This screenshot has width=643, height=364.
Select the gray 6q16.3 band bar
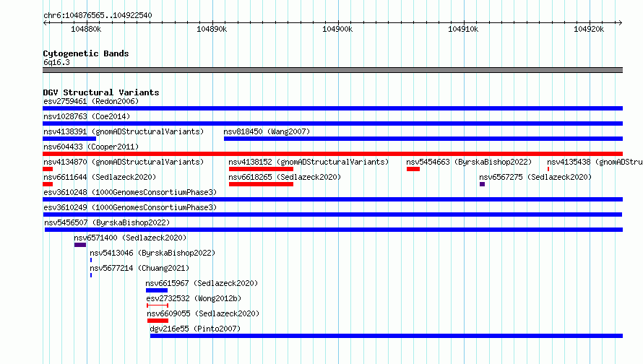tap(332, 70)
